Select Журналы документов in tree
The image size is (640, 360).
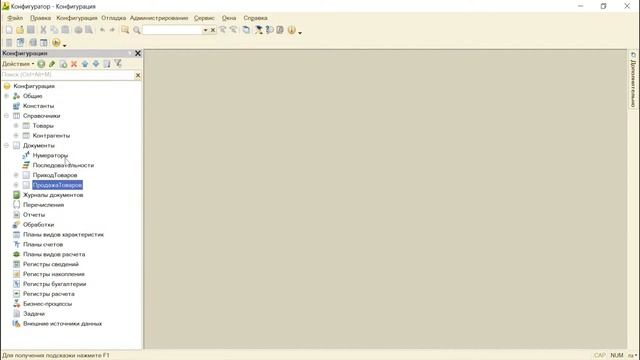53,195
